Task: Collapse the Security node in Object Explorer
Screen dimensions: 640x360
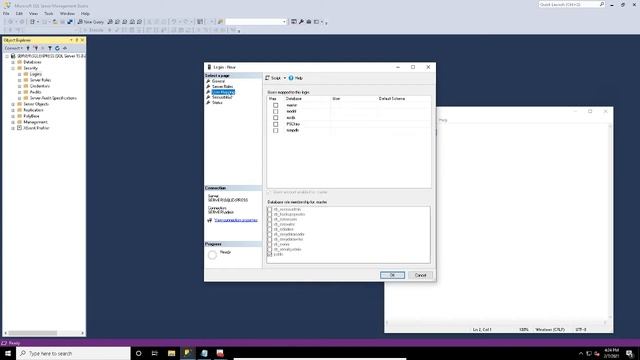Action: coord(13,68)
